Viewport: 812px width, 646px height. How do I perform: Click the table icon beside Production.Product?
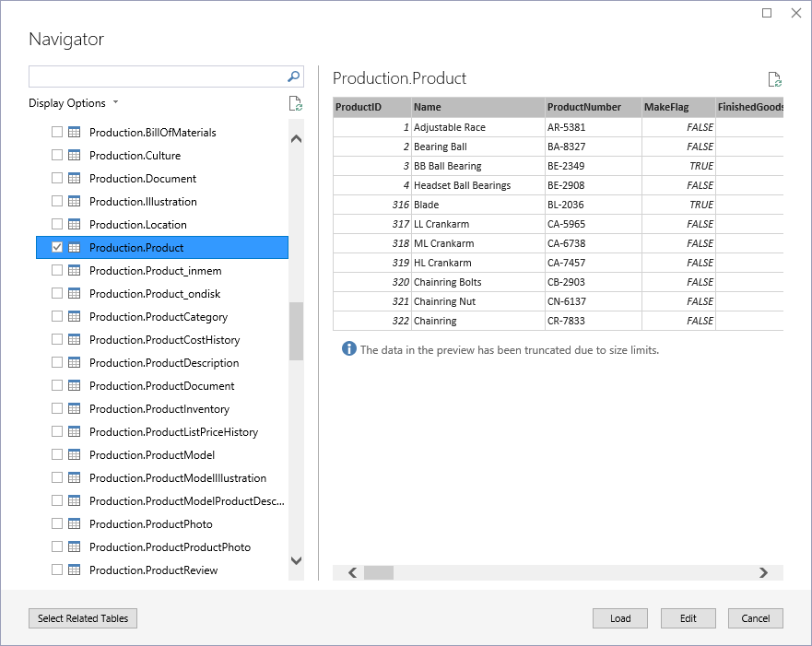(75, 247)
